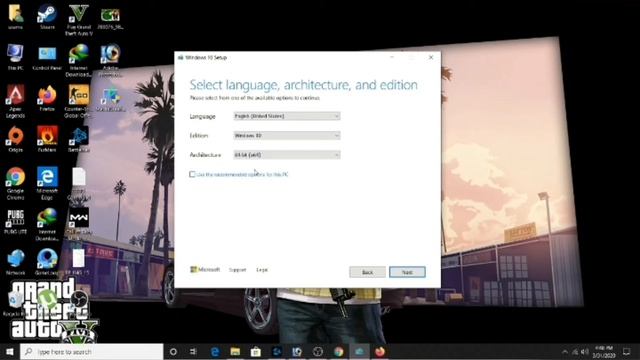Open the notification action center
Screen dimensions: 640x360
pos(627,351)
